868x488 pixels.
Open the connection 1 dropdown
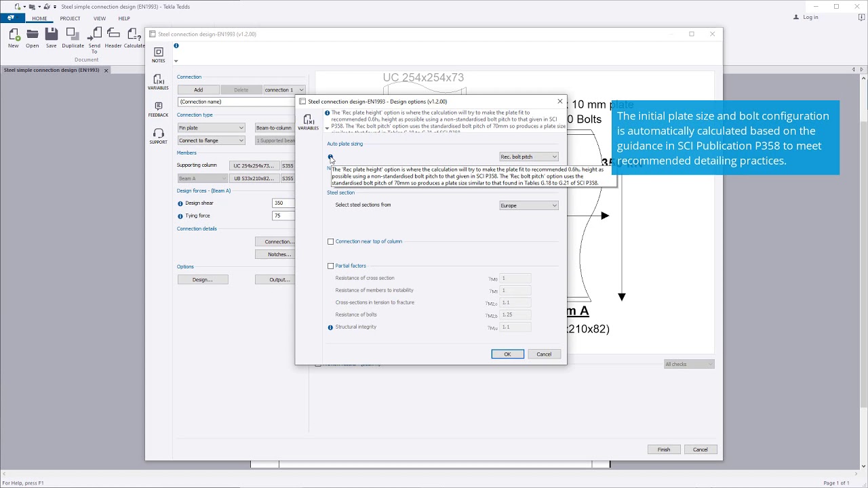[284, 90]
